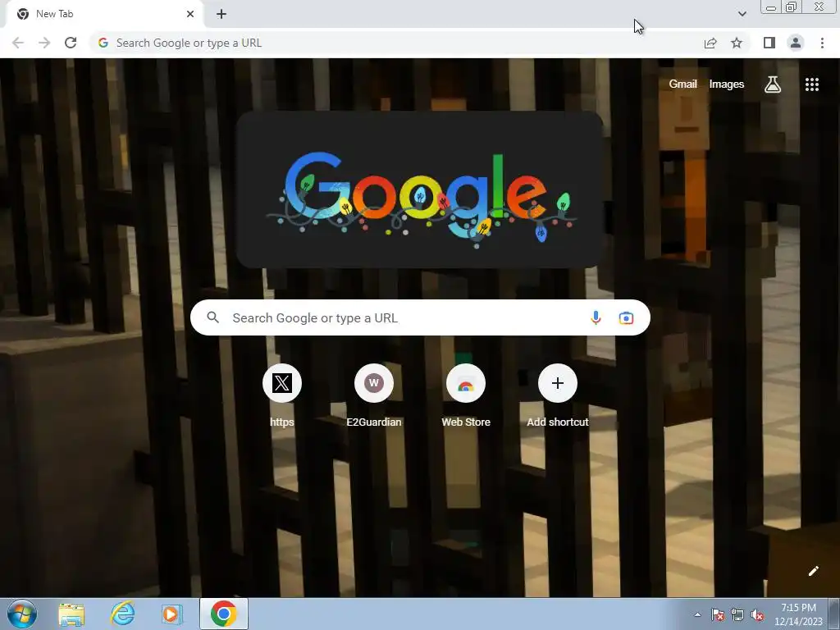Open the X https shortcut
The height and width of the screenshot is (630, 840).
coord(282,396)
